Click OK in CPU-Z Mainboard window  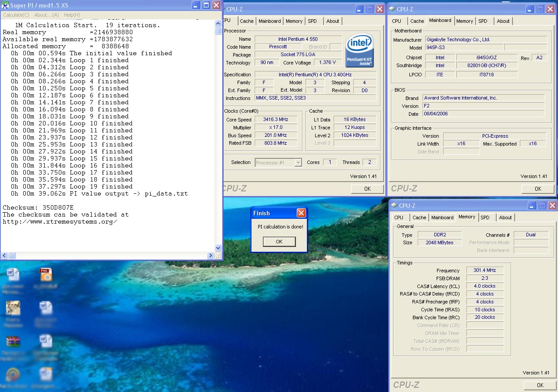[x=538, y=189]
